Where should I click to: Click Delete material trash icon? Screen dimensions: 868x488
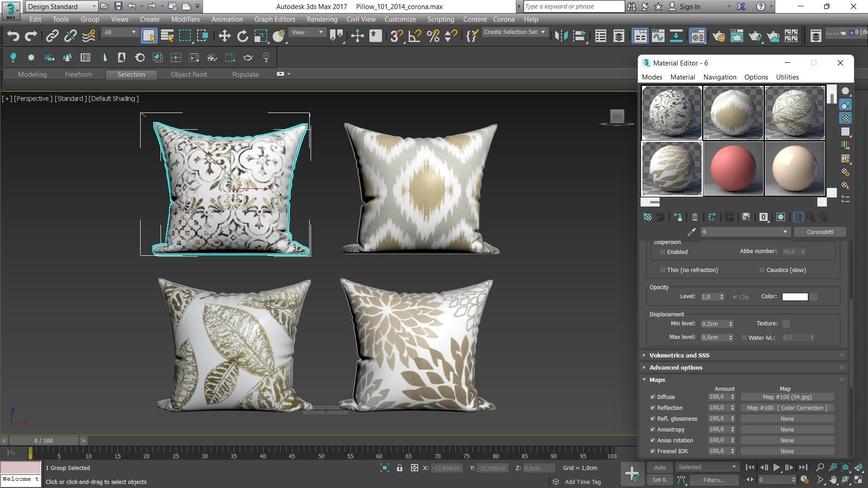(695, 217)
